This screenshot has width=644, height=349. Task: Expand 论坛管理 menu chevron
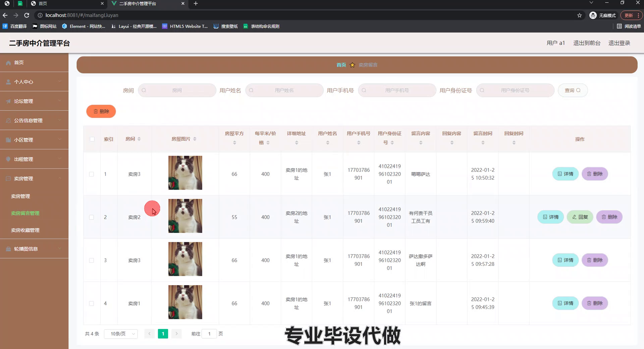60,101
